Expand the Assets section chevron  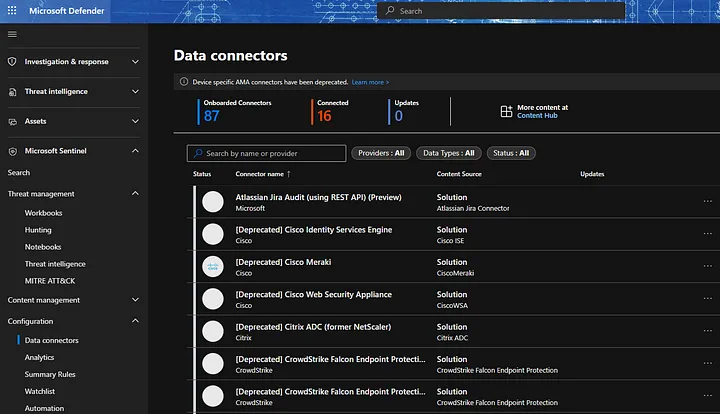click(x=135, y=121)
